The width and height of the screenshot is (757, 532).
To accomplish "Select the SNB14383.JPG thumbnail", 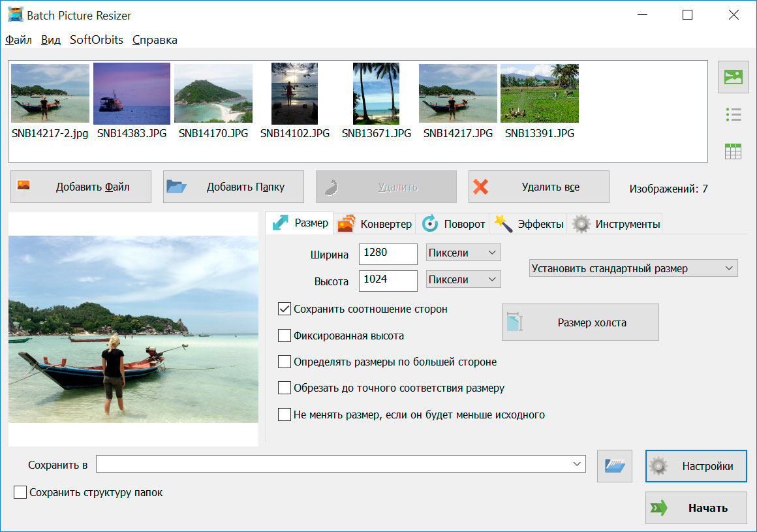I will pos(131,93).
